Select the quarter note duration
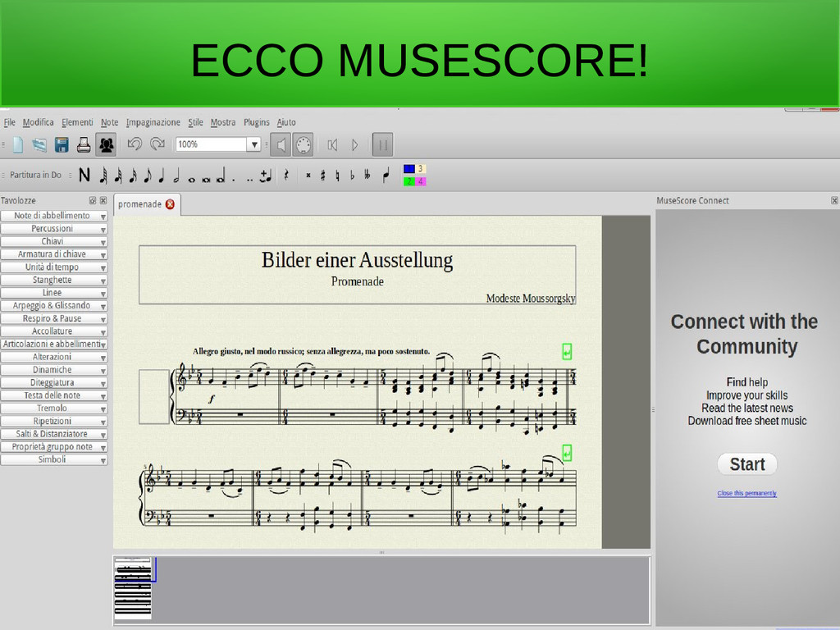 (162, 176)
